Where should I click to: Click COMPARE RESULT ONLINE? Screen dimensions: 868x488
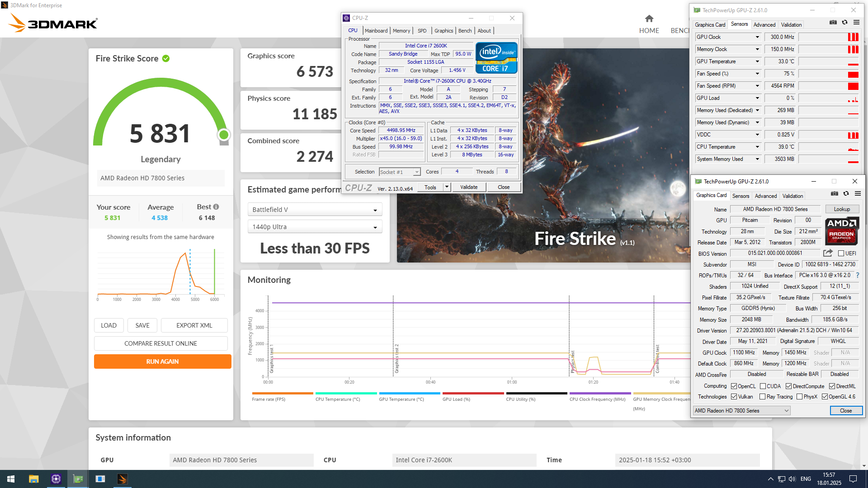[x=160, y=343]
